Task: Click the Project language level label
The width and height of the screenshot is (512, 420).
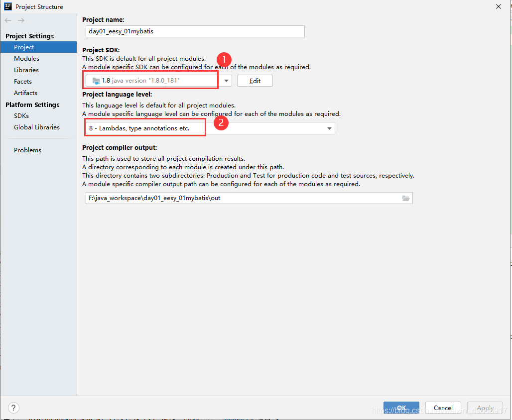Action: (117, 95)
